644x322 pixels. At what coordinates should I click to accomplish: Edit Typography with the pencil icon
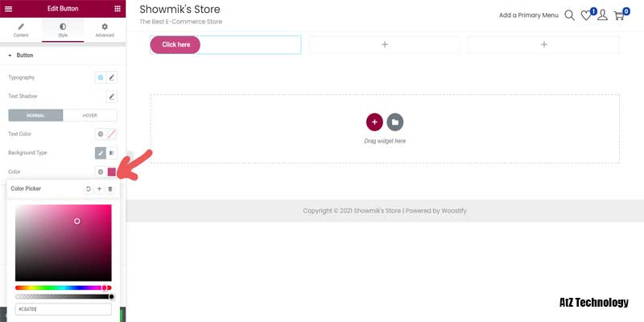(x=112, y=77)
